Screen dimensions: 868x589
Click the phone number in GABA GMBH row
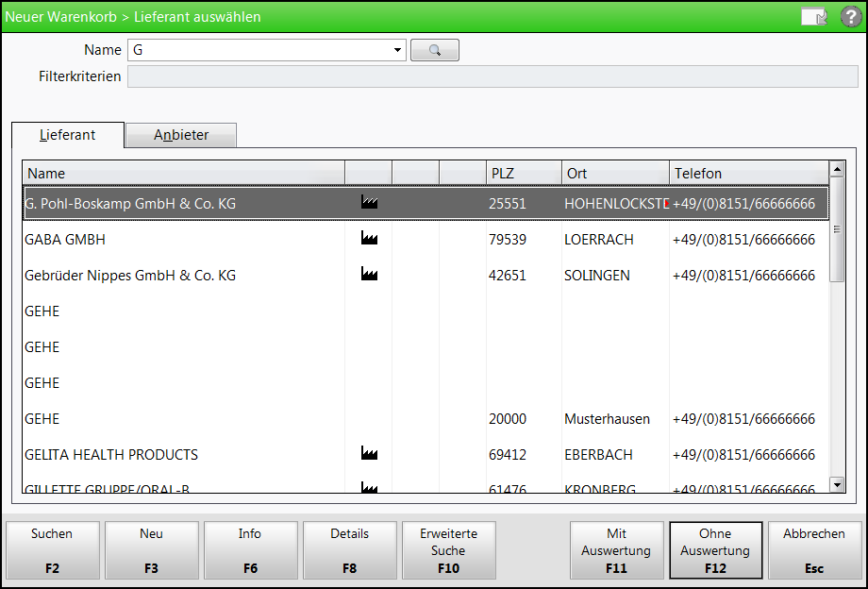click(x=743, y=240)
